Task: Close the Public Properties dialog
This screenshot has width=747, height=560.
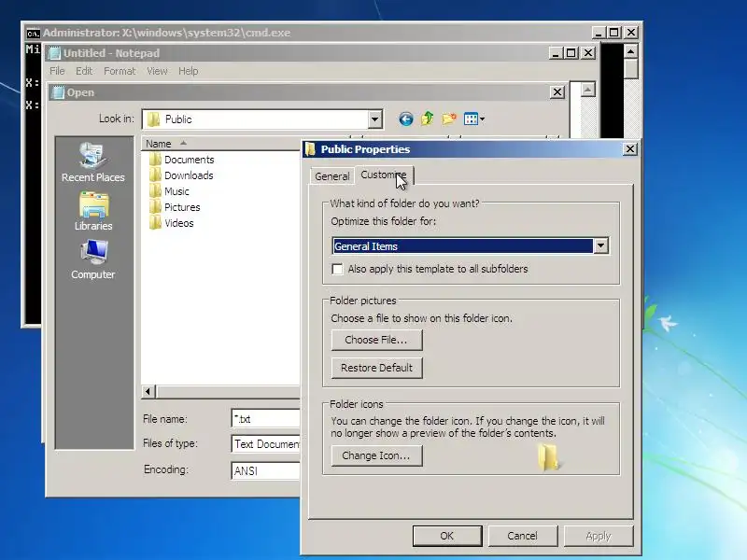Action: pyautogui.click(x=629, y=149)
